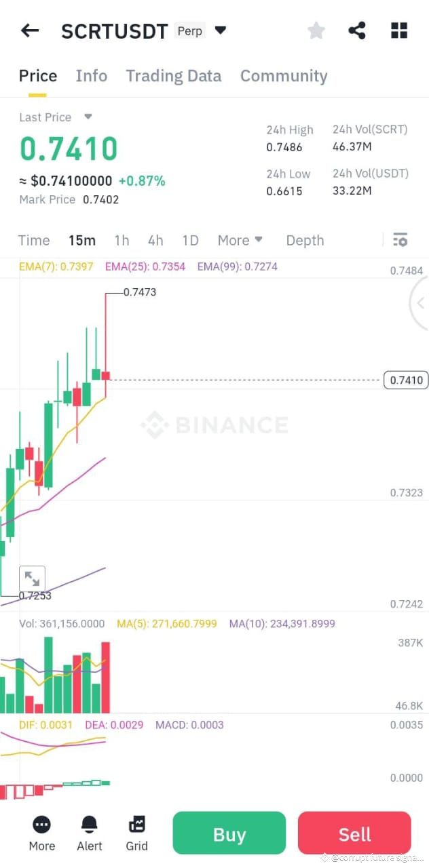Select the 1h chart timeframe
The width and height of the screenshot is (429, 868).
pyautogui.click(x=122, y=240)
